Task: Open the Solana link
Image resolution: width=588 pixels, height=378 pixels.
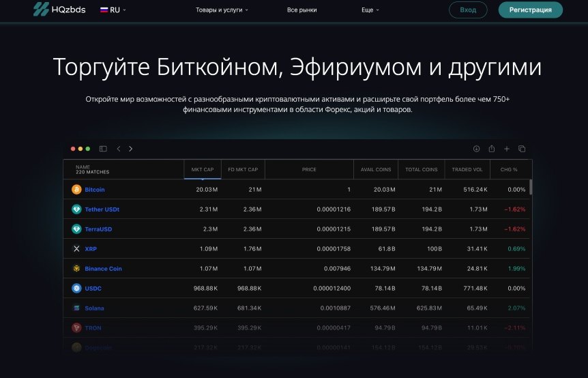Action: (x=94, y=308)
